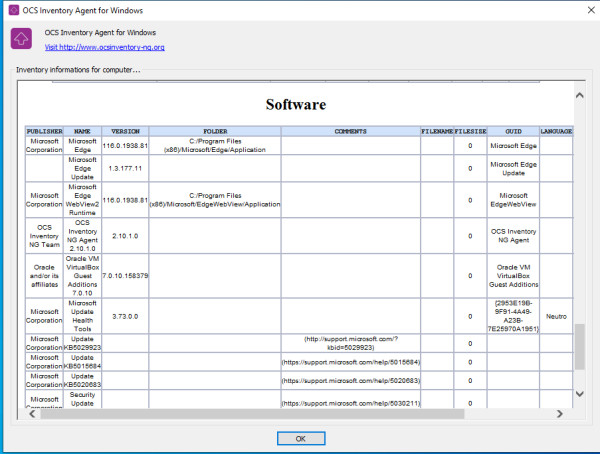
Task: Select Oracle and/or its affiliates publisher cell
Action: point(44,276)
